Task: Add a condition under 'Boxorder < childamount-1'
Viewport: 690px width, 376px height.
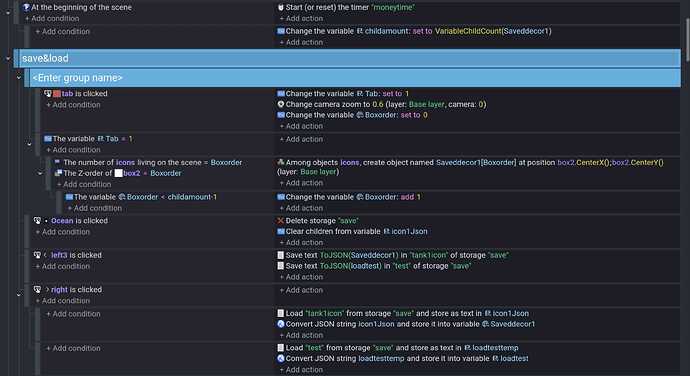Action: coord(95,208)
